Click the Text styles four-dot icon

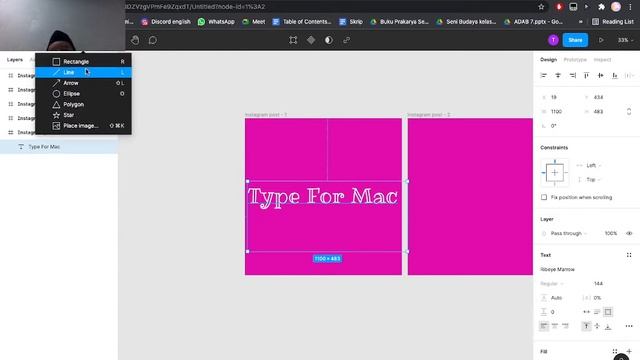(x=629, y=255)
